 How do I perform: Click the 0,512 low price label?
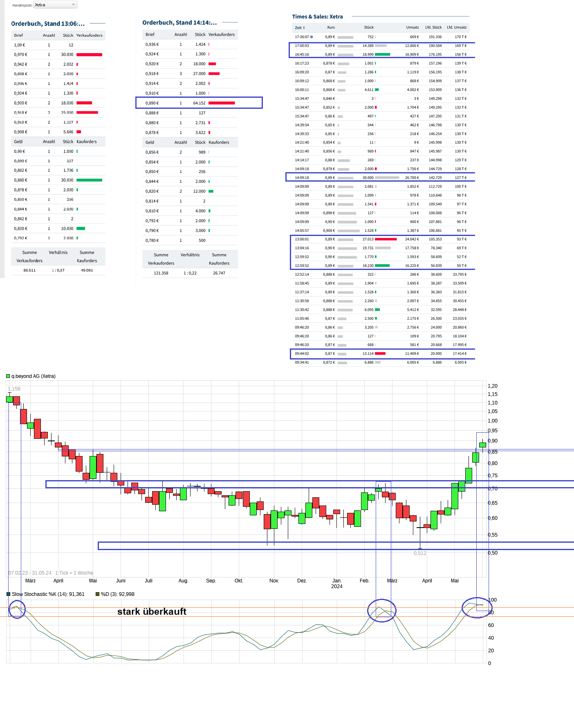420,553
